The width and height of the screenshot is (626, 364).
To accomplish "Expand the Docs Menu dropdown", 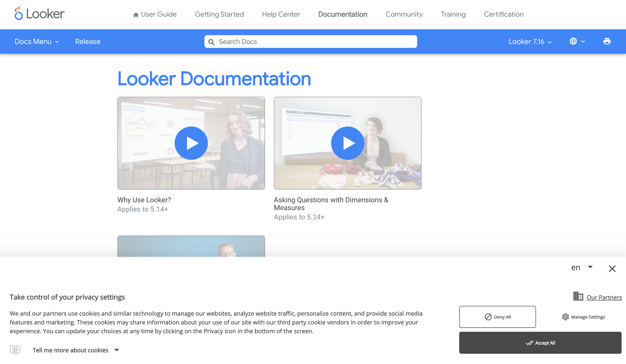I will (x=37, y=42).
